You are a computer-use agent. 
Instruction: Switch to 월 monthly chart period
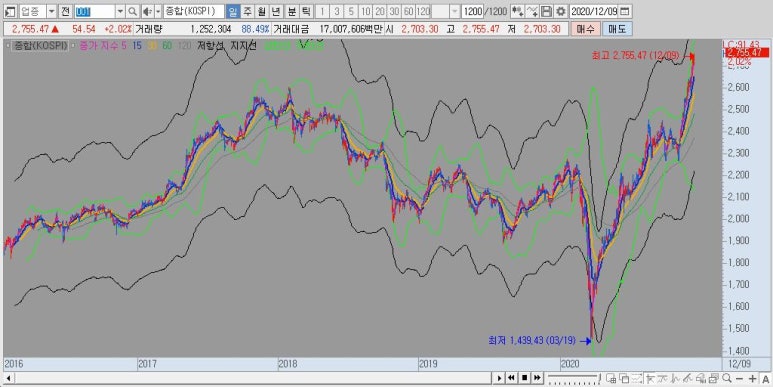tap(262, 11)
